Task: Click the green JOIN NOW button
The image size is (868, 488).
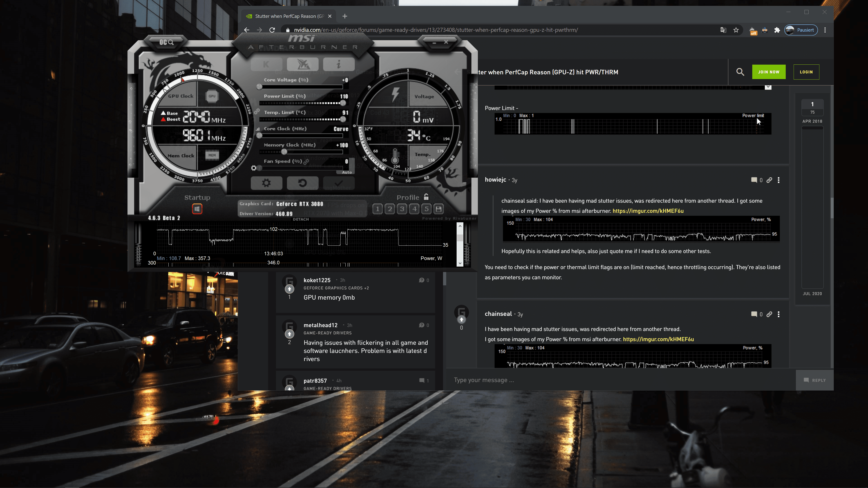Action: coord(768,72)
